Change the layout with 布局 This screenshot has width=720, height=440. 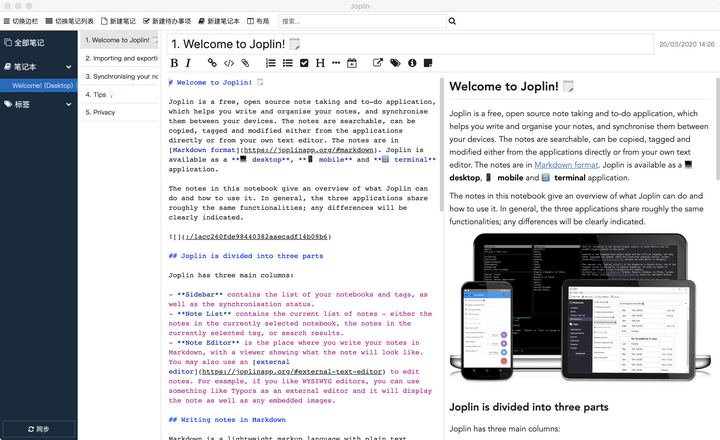click(x=258, y=21)
